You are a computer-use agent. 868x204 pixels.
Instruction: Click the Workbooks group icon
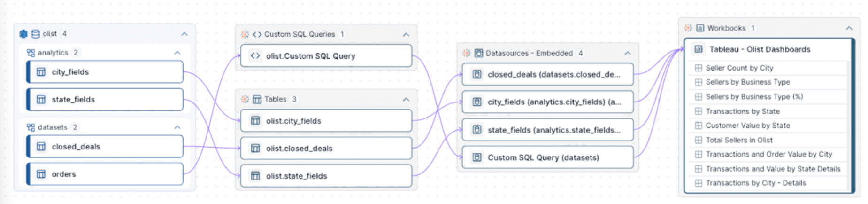[x=700, y=28]
